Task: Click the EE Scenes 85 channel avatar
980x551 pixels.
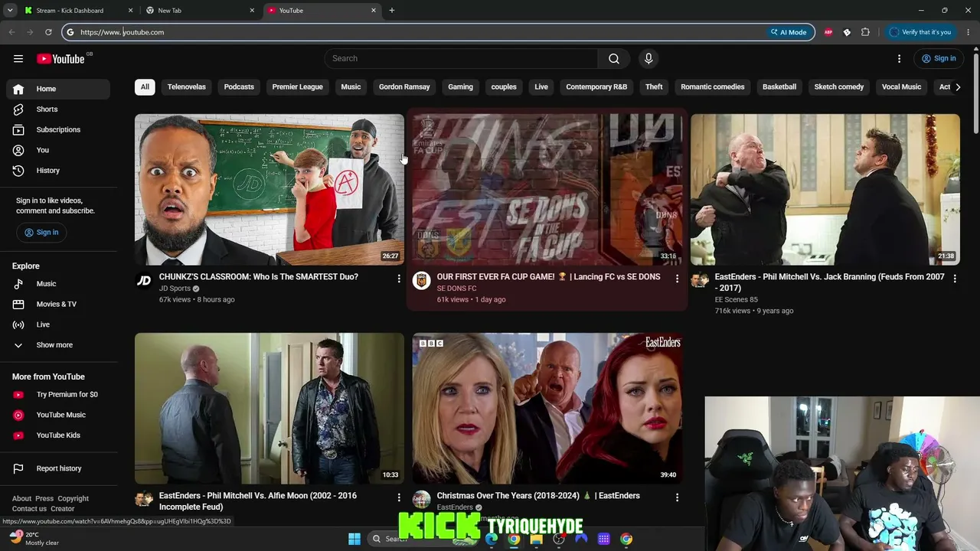Action: [x=699, y=281]
